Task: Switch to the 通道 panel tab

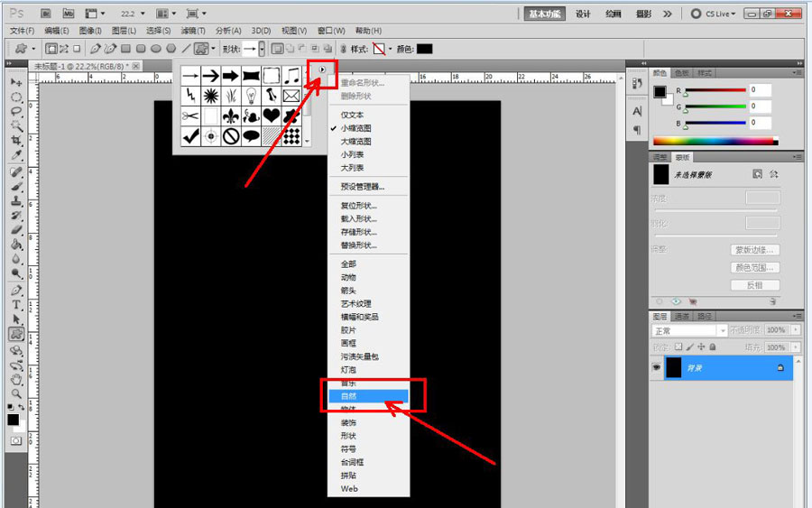Action: (x=684, y=317)
